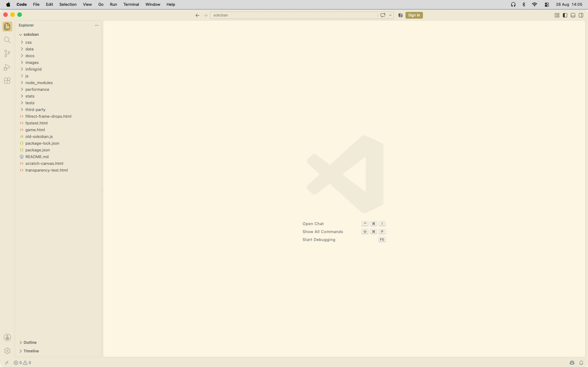Open the View menu
Viewport: 588px width, 367px height.
[x=87, y=4]
